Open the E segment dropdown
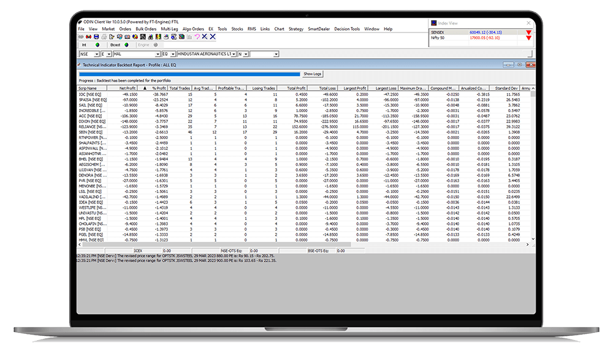The width and height of the screenshot is (613, 364). [109, 55]
